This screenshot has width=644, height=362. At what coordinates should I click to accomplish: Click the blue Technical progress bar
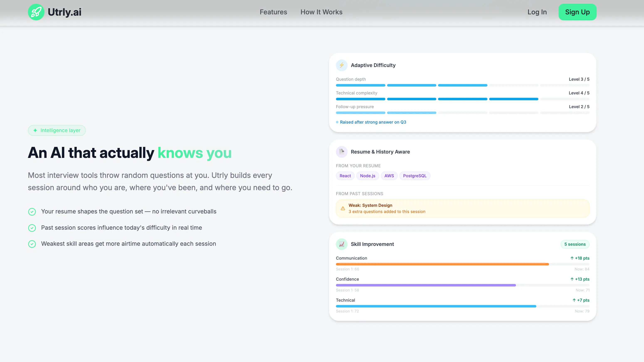(x=436, y=306)
